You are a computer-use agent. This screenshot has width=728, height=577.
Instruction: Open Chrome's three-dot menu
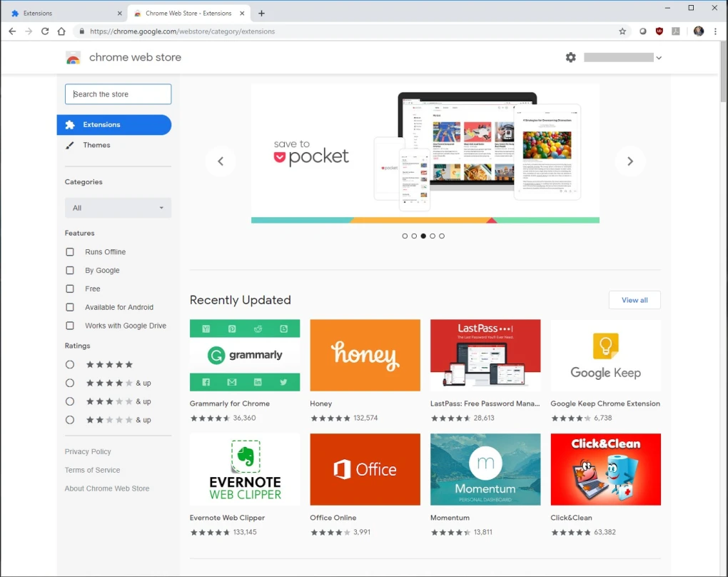pos(715,31)
